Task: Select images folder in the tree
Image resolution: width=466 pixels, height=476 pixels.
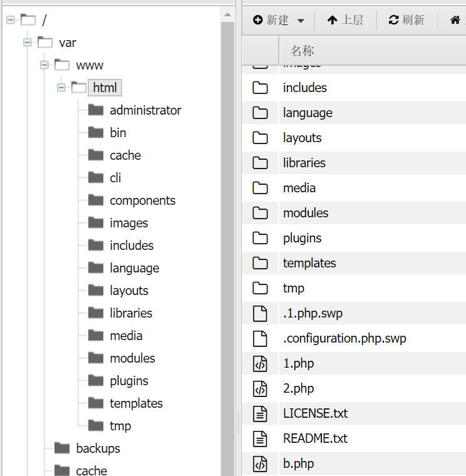Action: point(129,223)
